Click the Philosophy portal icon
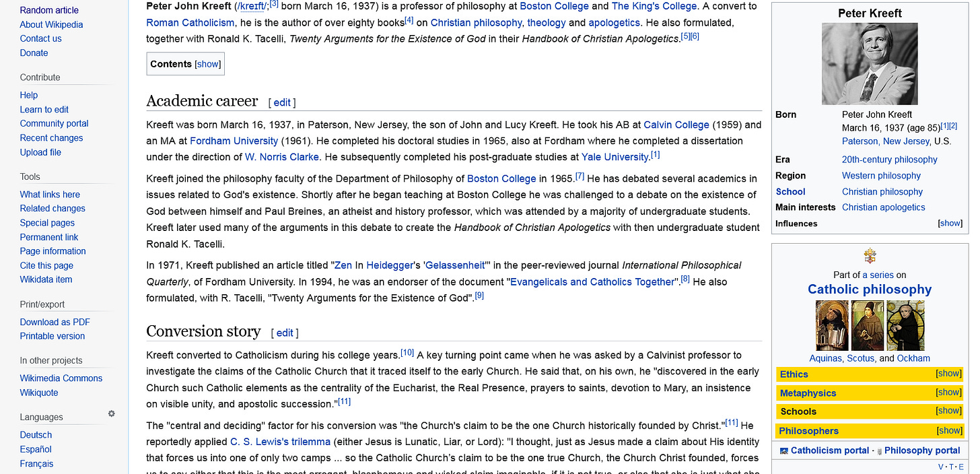The image size is (980, 474). pos(880,451)
